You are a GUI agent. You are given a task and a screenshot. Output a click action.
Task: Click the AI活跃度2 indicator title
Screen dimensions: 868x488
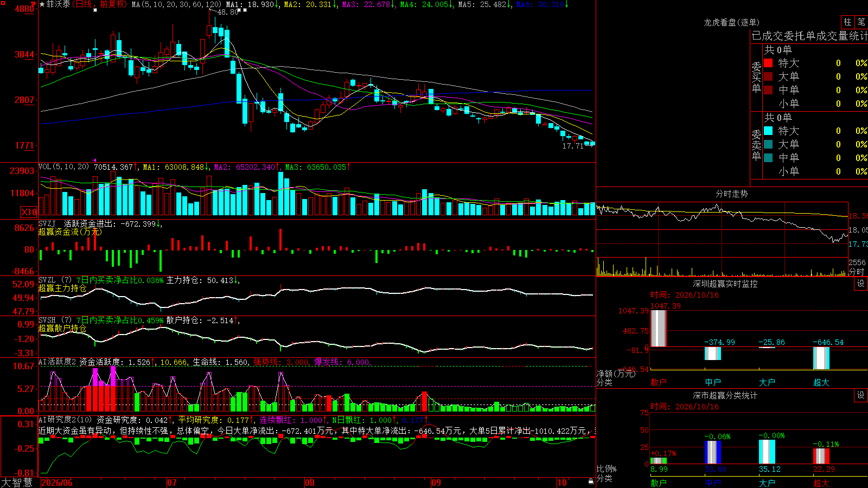[x=57, y=362]
